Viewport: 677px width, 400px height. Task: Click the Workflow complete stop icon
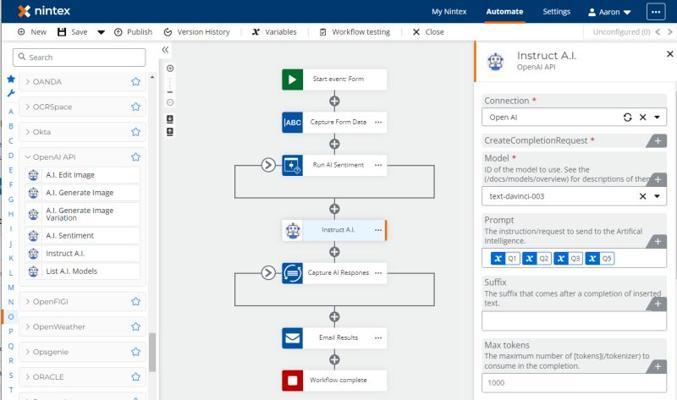pos(292,380)
